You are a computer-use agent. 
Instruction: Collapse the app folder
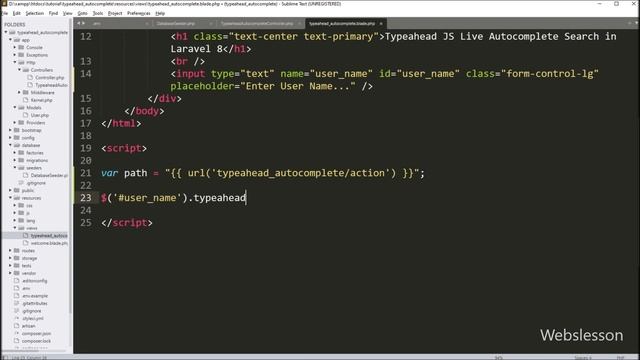coord(11,40)
